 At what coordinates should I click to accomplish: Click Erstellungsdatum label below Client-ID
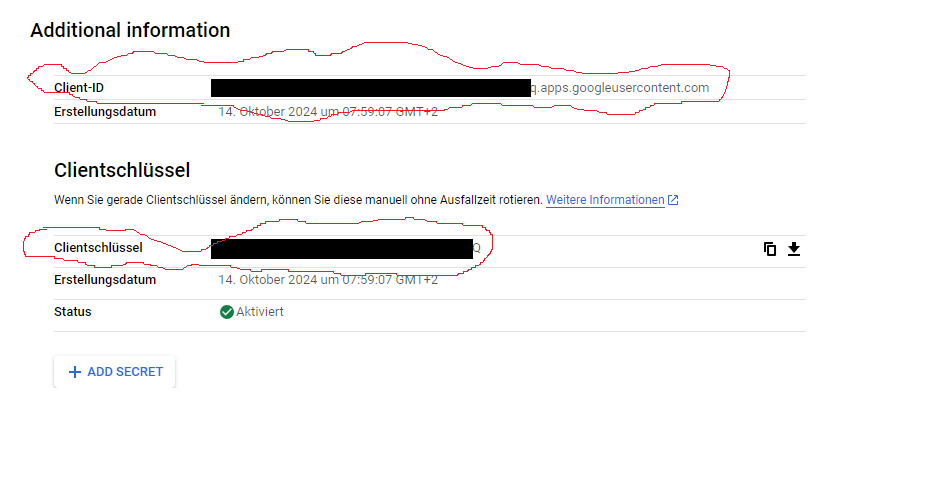point(105,112)
